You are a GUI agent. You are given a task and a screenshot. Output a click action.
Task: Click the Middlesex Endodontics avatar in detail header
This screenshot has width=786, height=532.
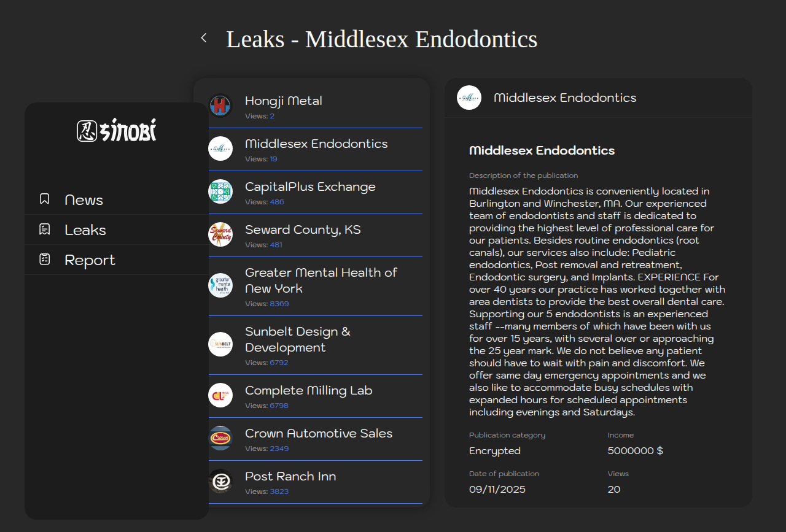tap(469, 98)
